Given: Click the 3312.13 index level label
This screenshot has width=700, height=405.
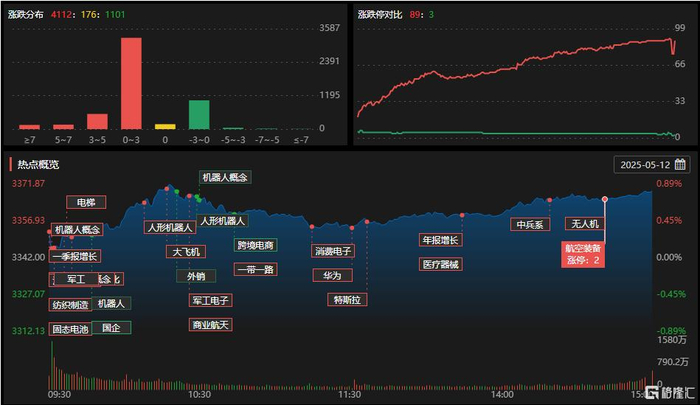Looking at the screenshot, I should tap(28, 331).
